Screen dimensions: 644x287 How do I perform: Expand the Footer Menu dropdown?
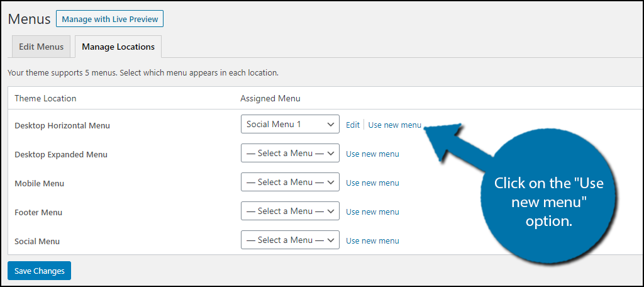pos(290,211)
